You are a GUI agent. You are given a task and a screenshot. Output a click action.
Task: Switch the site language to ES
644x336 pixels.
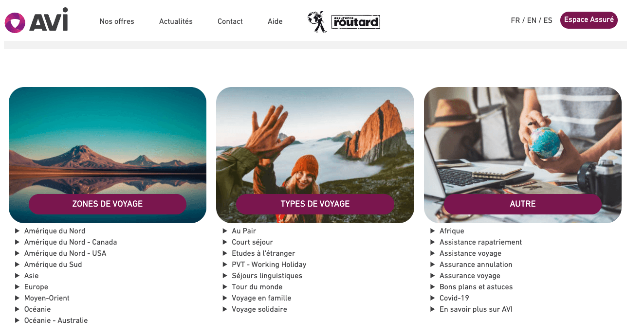tap(548, 20)
